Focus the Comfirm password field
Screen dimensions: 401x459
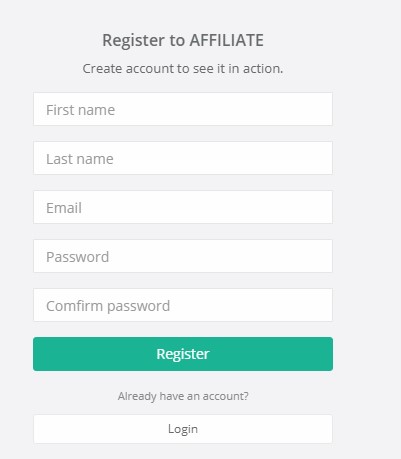(x=183, y=305)
